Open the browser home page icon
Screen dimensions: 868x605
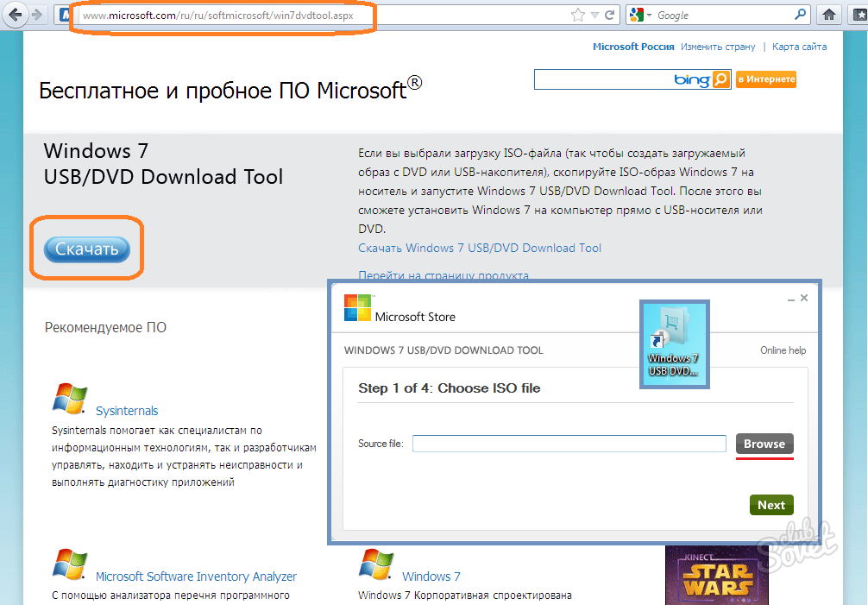(829, 15)
